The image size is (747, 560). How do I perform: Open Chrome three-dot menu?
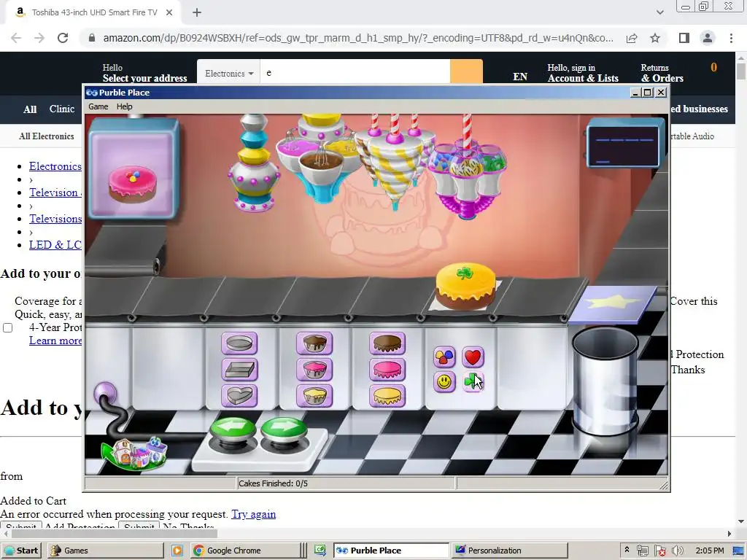point(731,38)
